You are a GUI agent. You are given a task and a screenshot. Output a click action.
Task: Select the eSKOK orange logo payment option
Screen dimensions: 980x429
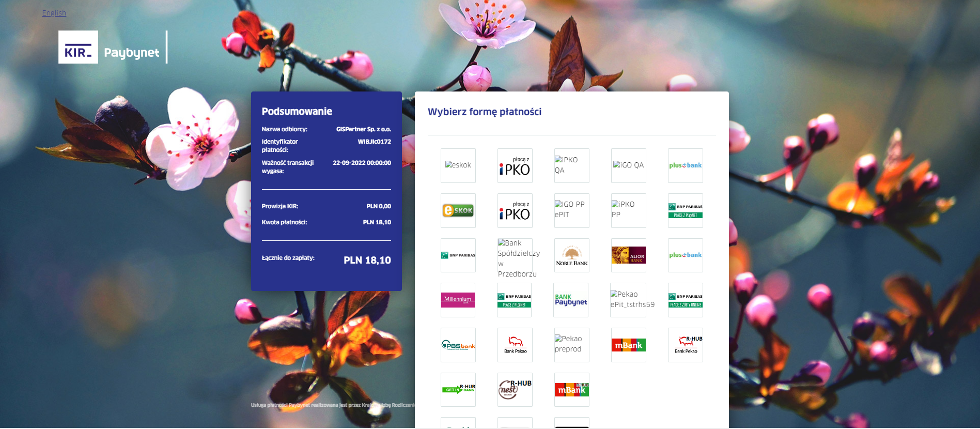coord(458,210)
